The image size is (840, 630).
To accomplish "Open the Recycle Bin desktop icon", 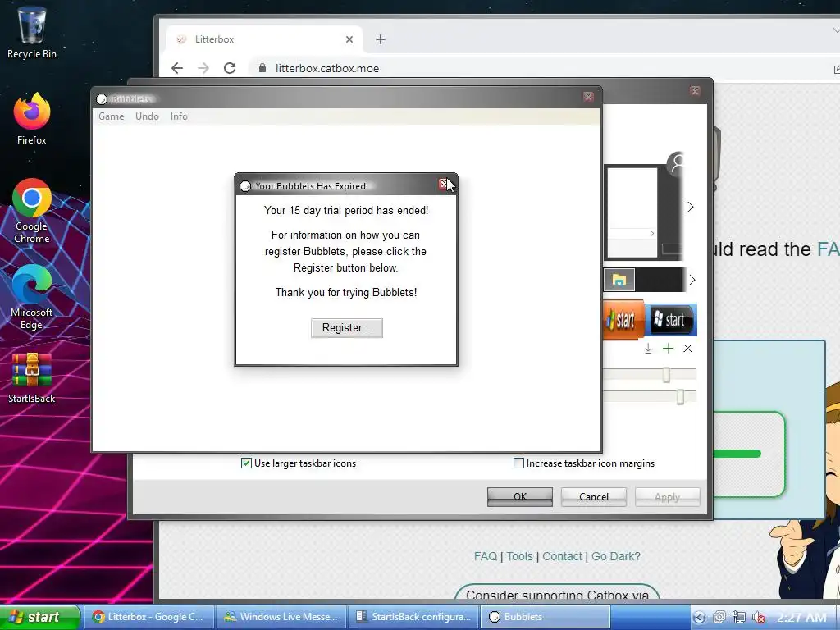I will click(32, 33).
